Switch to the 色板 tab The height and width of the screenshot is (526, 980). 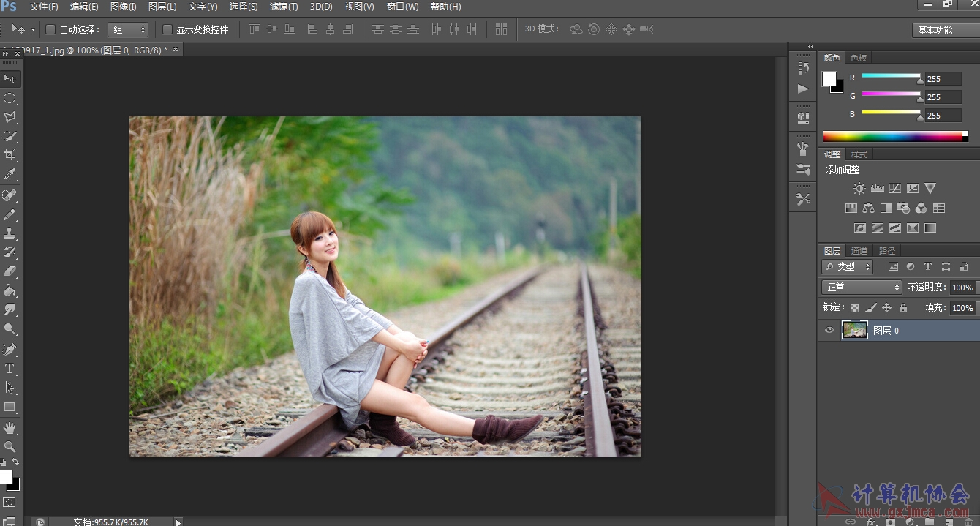(858, 58)
